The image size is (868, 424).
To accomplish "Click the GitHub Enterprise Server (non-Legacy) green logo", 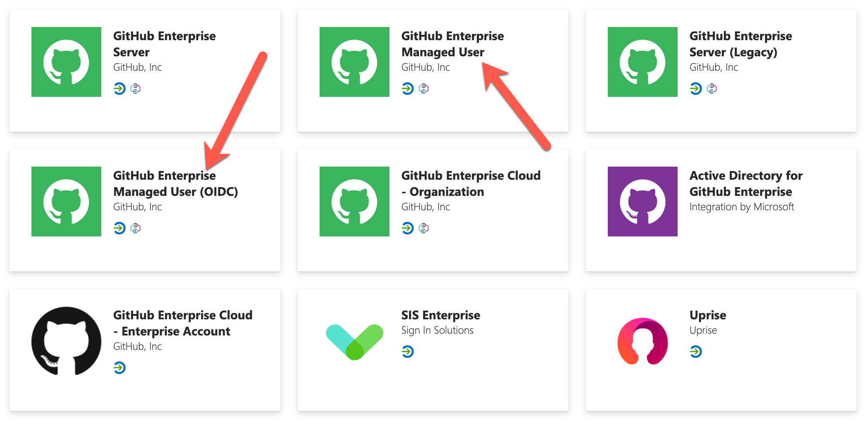I will point(66,62).
